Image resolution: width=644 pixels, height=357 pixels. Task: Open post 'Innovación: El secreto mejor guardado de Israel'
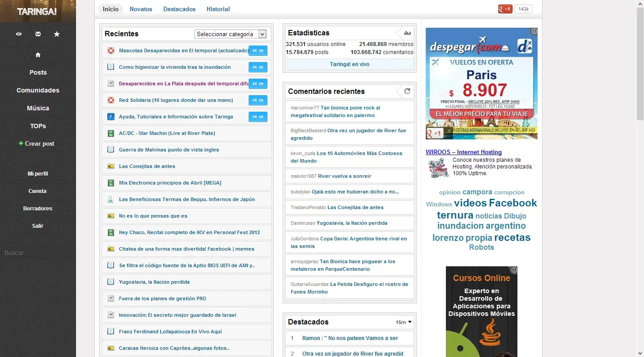tap(178, 315)
